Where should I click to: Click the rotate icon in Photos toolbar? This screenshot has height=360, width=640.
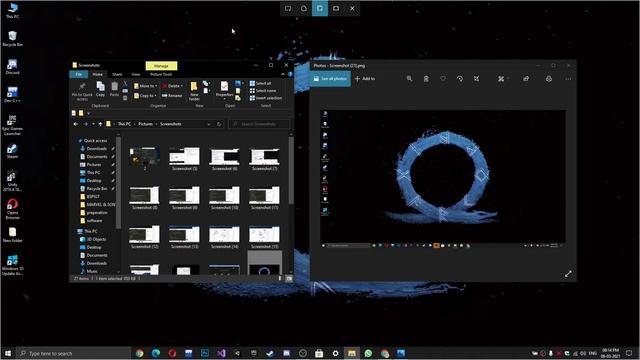(460, 79)
